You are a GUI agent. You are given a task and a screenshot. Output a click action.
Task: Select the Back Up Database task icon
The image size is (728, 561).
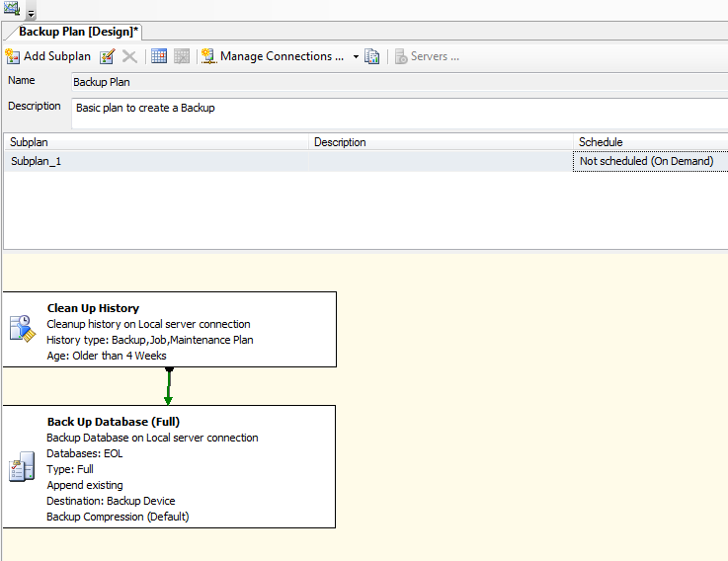click(x=22, y=466)
